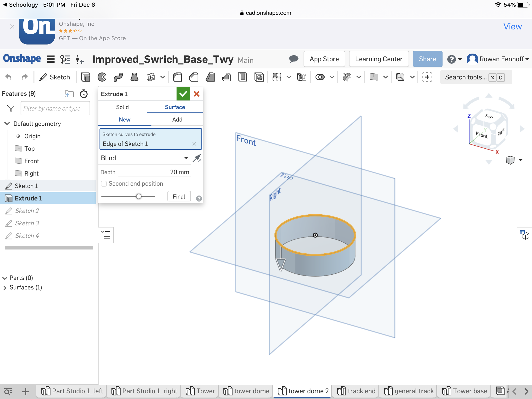Select Origin in the feature tree
Image resolution: width=532 pixels, height=399 pixels.
32,136
